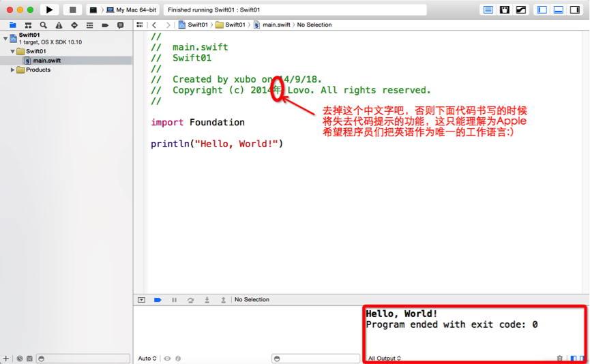This screenshot has width=590, height=364.
Task: Stop the running program
Action: click(72, 10)
